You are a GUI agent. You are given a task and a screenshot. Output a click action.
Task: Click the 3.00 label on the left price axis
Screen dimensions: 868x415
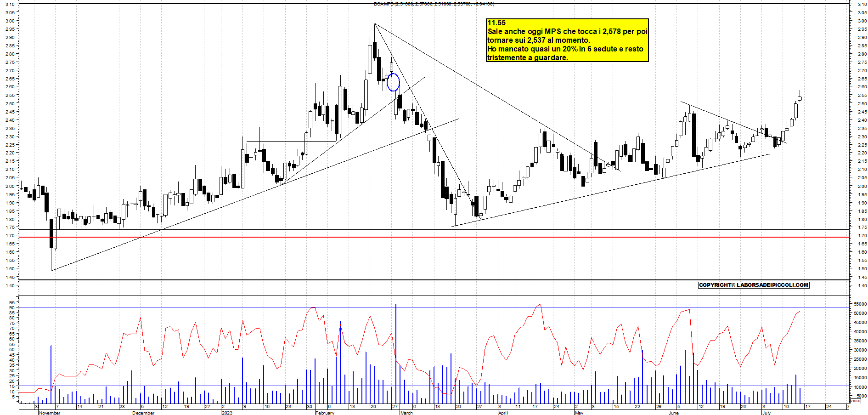click(10, 21)
